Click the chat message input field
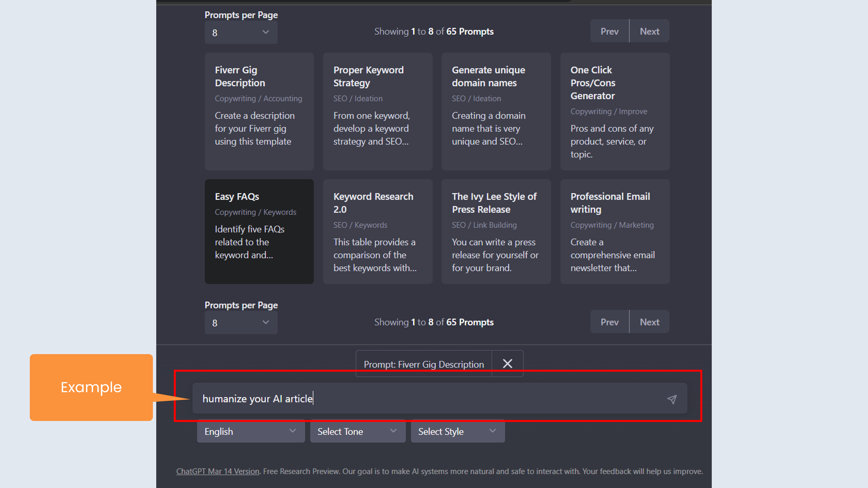The width and height of the screenshot is (868, 488). [428, 398]
